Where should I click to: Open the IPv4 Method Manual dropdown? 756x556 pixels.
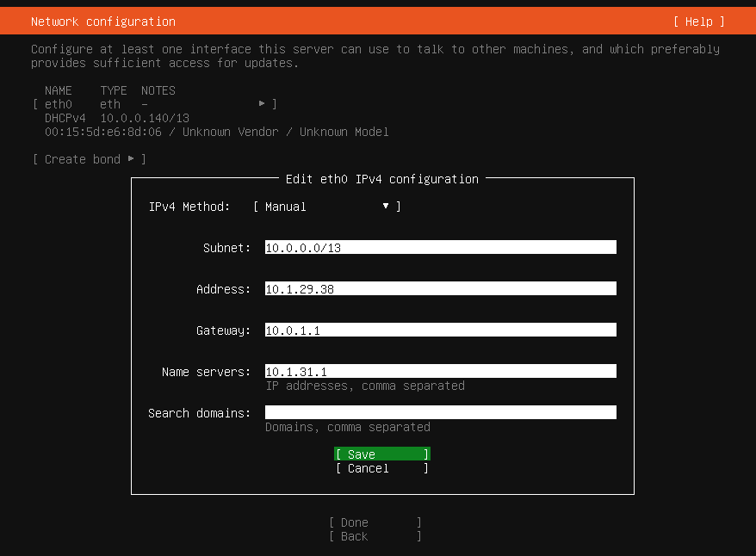(x=326, y=207)
